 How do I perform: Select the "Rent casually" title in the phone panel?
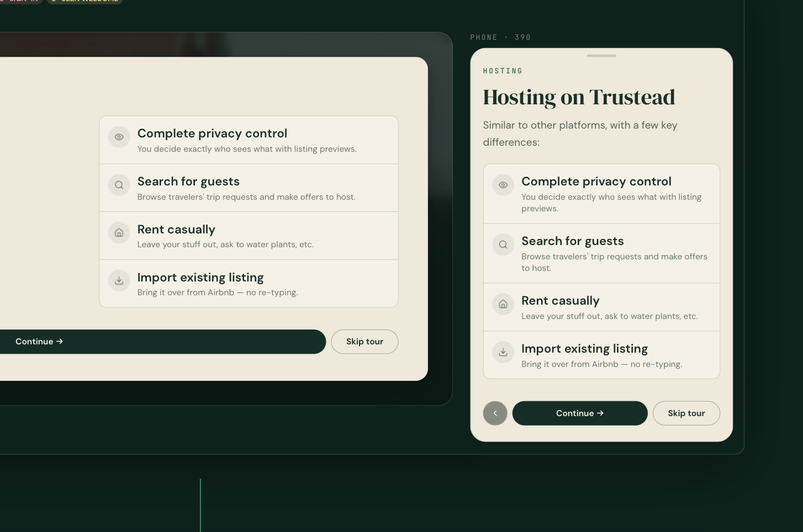(561, 301)
